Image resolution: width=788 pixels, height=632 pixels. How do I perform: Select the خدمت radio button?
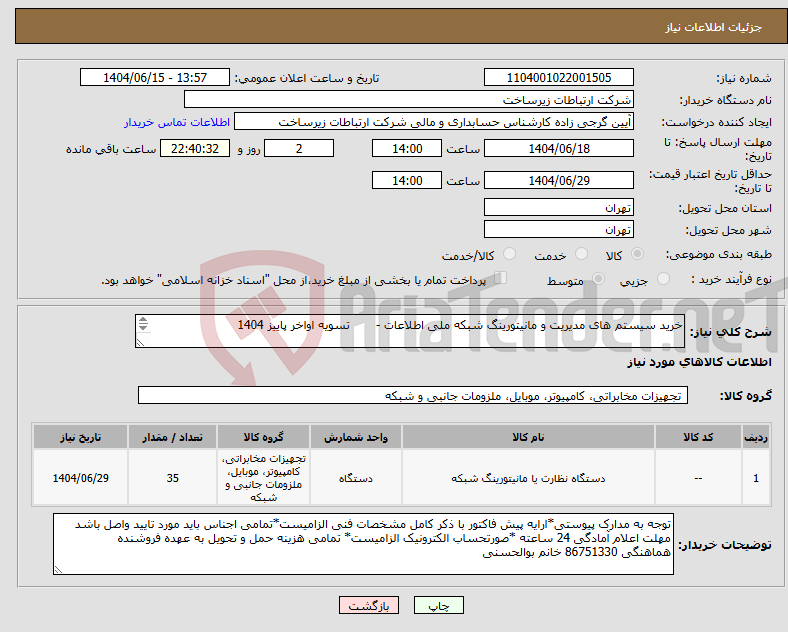tap(581, 254)
